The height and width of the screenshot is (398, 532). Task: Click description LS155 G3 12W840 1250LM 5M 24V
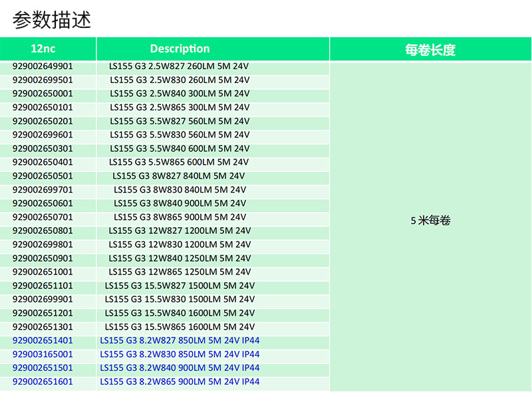[180, 258]
